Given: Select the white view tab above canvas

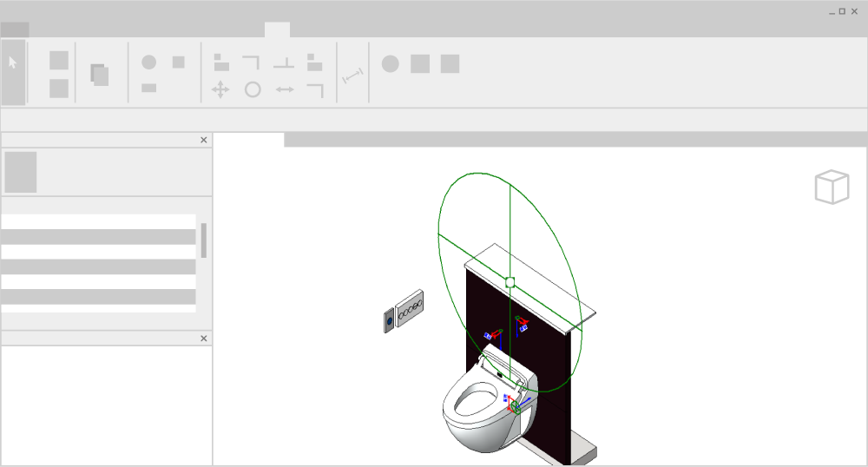Looking at the screenshot, I should click(249, 140).
